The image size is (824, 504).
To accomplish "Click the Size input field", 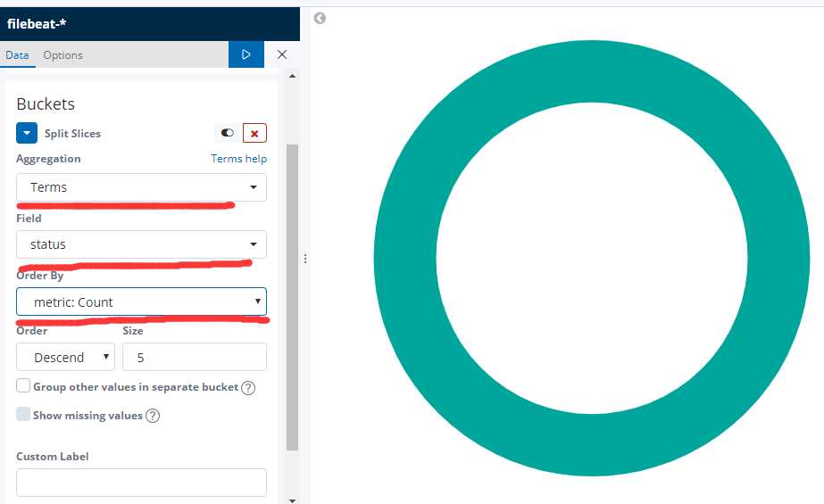I will coord(195,357).
